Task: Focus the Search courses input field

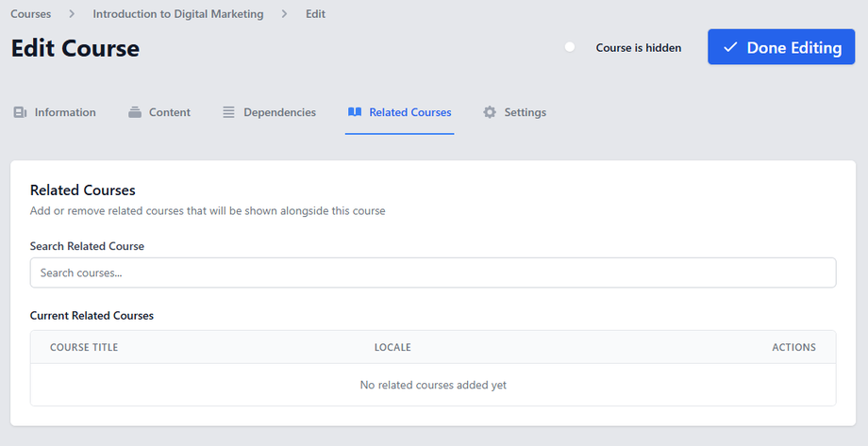Action: (x=433, y=273)
